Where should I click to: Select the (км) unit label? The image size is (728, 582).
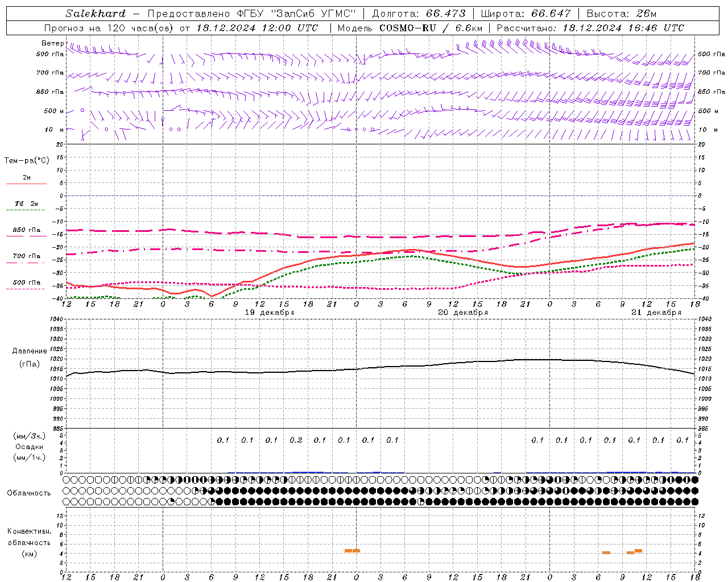(x=29, y=554)
